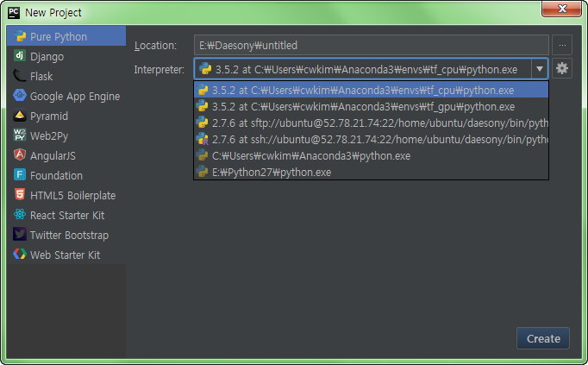Select E:\Python27\python.exe interpreter option
Screen dimensions: 588x365
click(x=372, y=173)
